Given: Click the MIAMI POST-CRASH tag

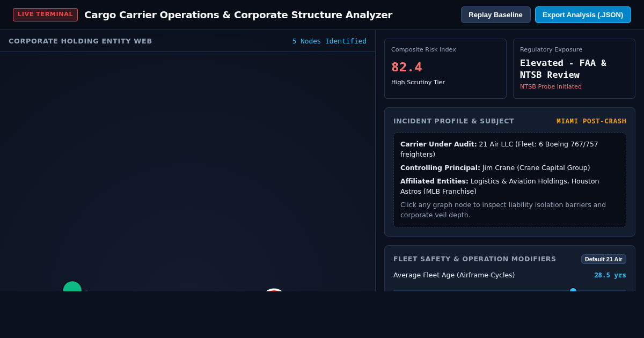Looking at the screenshot, I should (591, 121).
